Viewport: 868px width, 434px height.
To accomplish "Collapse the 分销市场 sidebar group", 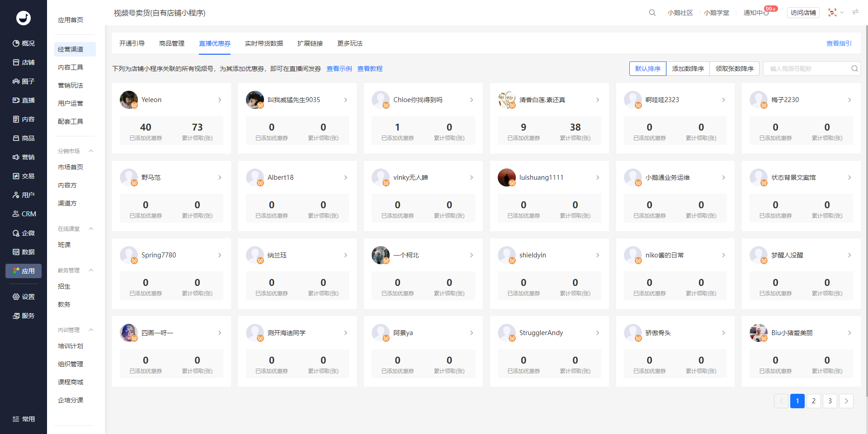I will [x=91, y=151].
